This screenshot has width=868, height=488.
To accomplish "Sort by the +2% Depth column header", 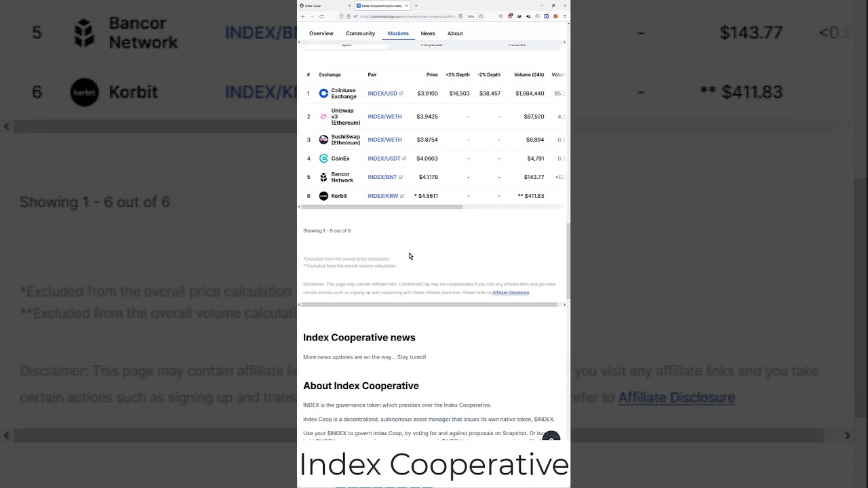I will point(458,75).
